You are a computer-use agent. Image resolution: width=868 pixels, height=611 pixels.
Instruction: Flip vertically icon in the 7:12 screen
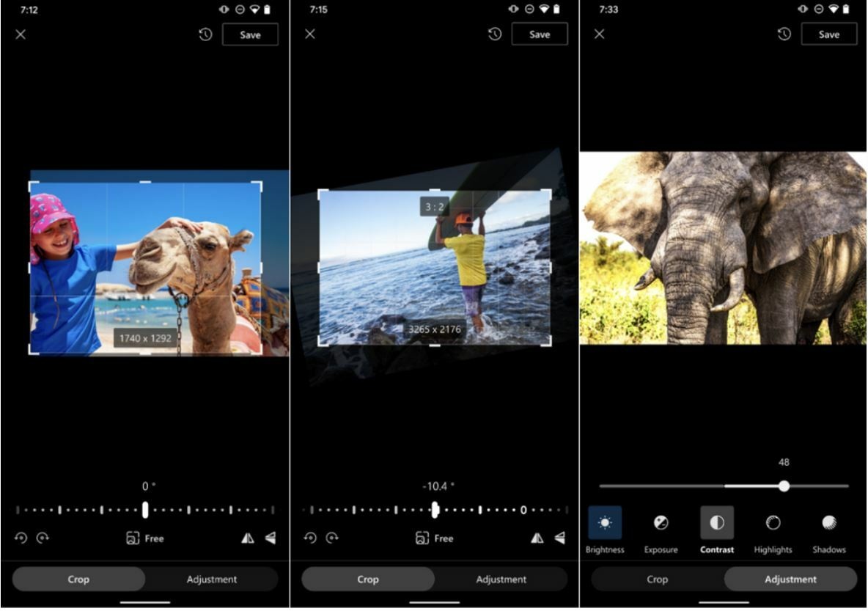270,538
